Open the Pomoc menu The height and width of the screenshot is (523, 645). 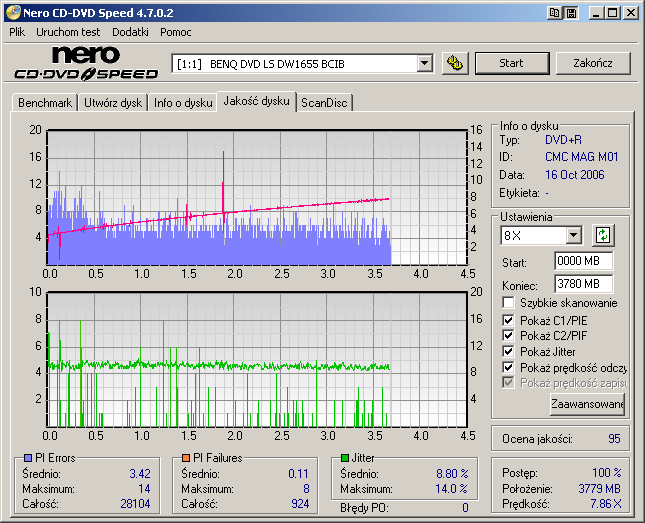click(176, 32)
